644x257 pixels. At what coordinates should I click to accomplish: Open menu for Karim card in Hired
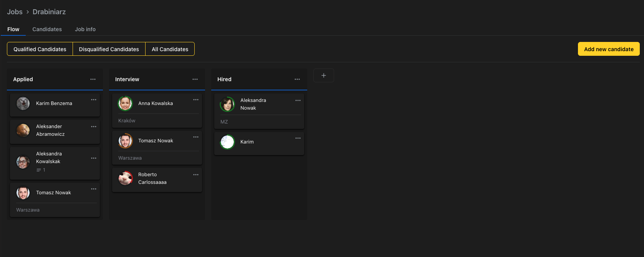298,138
